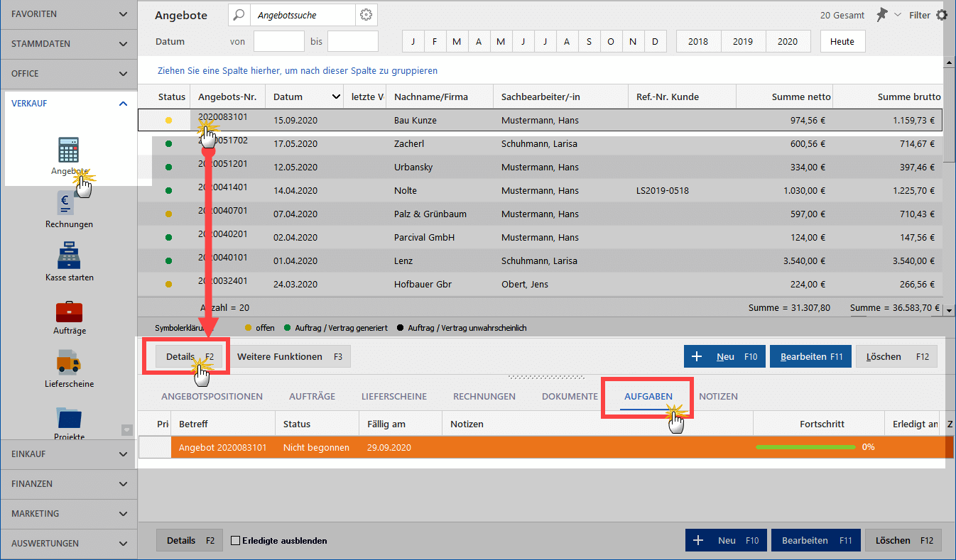This screenshot has height=560, width=956.
Task: Click the sidebar scroll-down arrow
Action: pos(127,429)
